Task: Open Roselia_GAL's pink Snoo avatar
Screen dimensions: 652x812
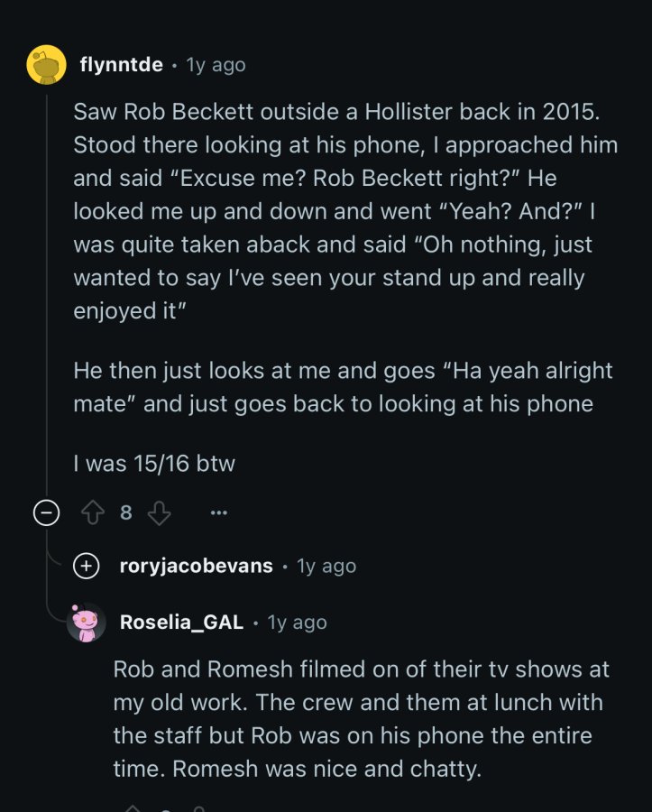Action: [87, 622]
